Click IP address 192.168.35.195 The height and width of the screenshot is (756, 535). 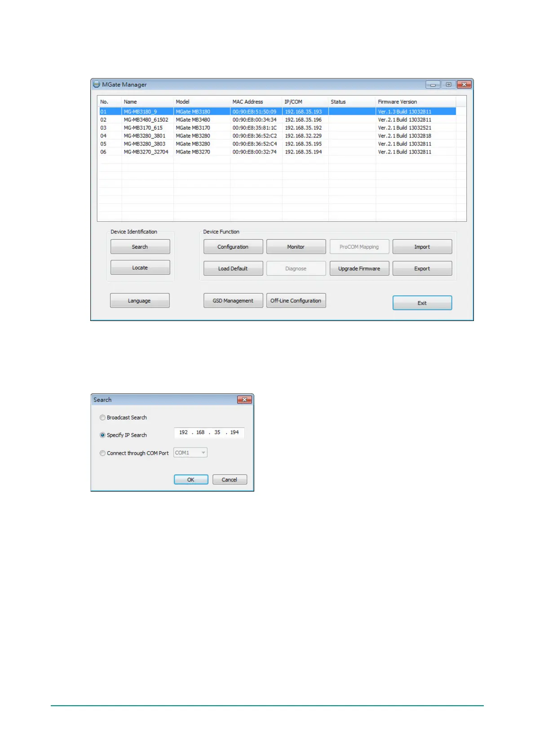tap(303, 144)
